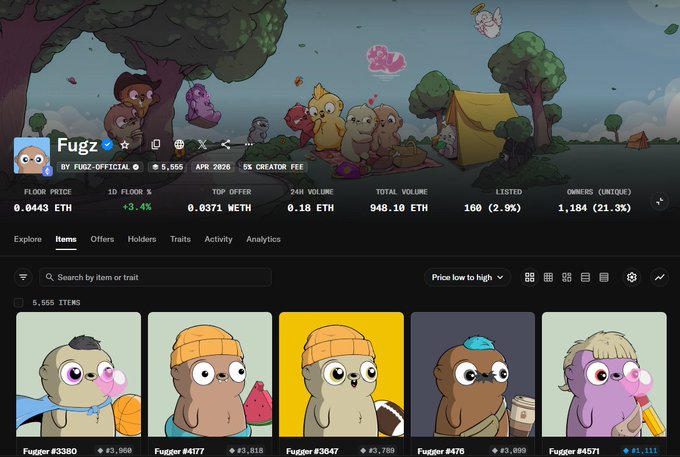680x457 pixels.
Task: Share the Fugz collection
Action: coord(226,145)
